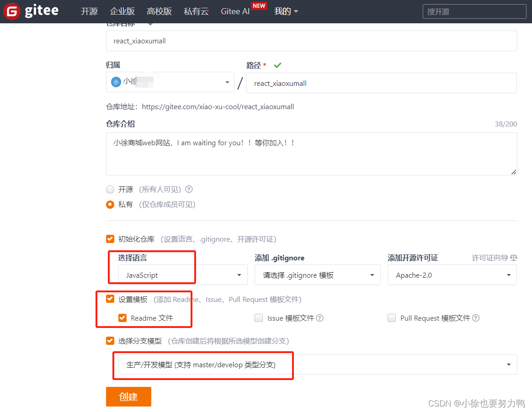Toggle the Issue 模板文件 checkbox
This screenshot has height=412, width=532.
(x=259, y=318)
